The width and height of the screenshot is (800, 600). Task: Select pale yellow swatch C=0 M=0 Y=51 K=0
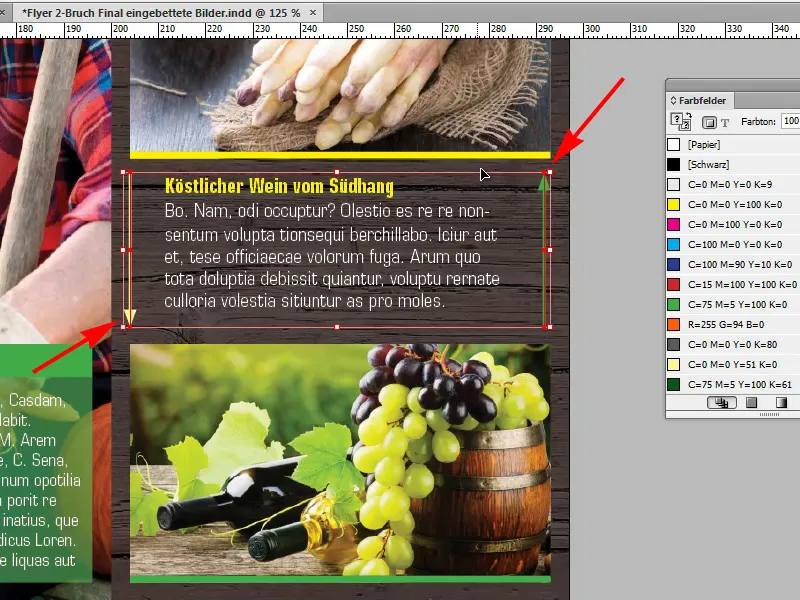coord(733,364)
